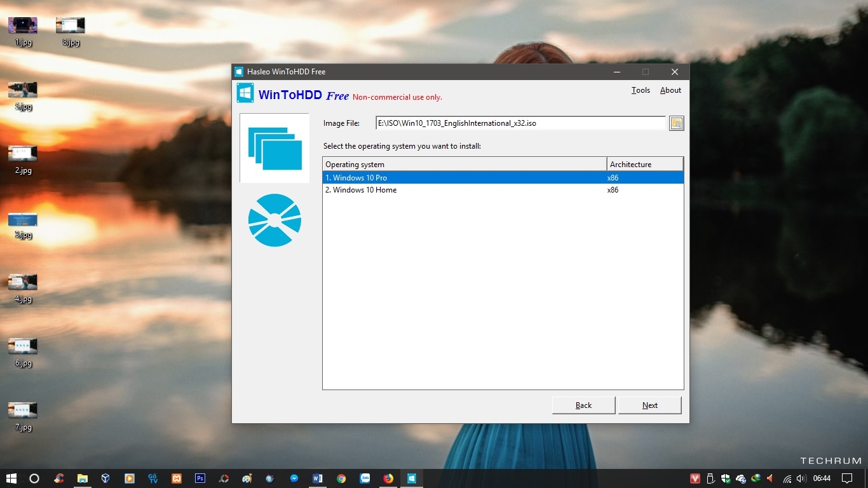This screenshot has height=488, width=868.
Task: Open the ring-shaped taskbar icon beside Photoshop
Action: tap(224, 478)
